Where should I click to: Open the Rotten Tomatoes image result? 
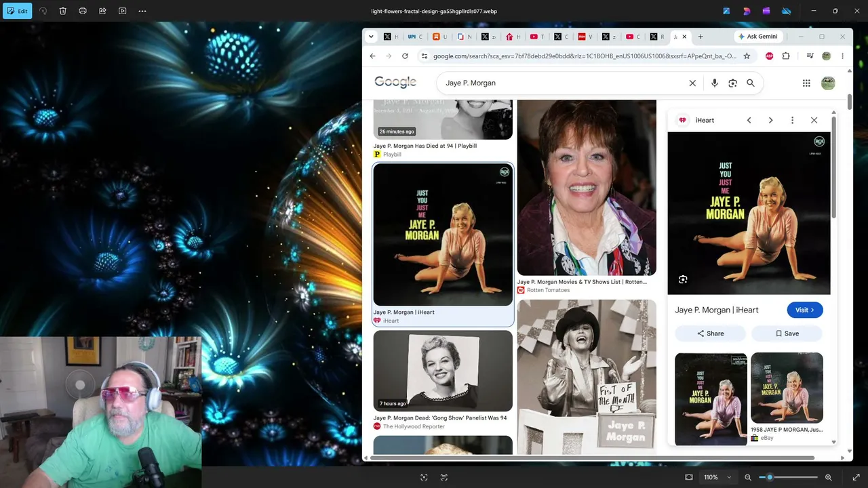pyautogui.click(x=587, y=188)
